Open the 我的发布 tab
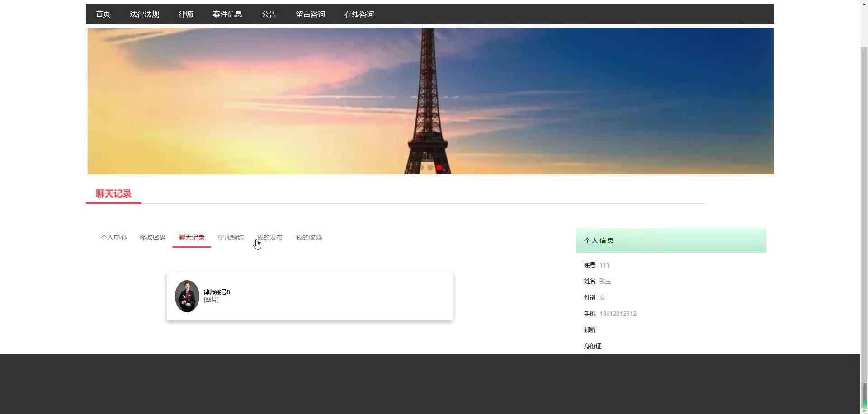868x414 pixels. coord(270,237)
